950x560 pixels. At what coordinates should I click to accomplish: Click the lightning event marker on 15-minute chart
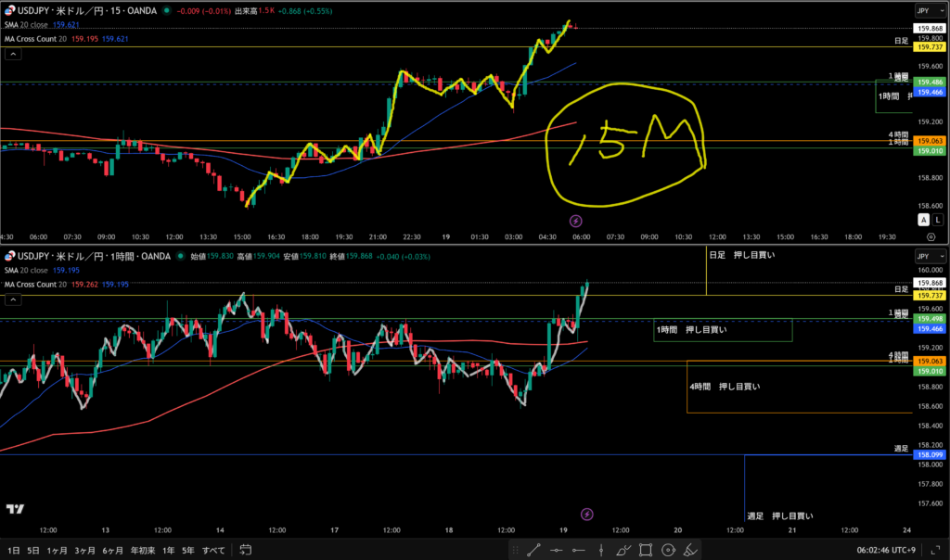(575, 221)
